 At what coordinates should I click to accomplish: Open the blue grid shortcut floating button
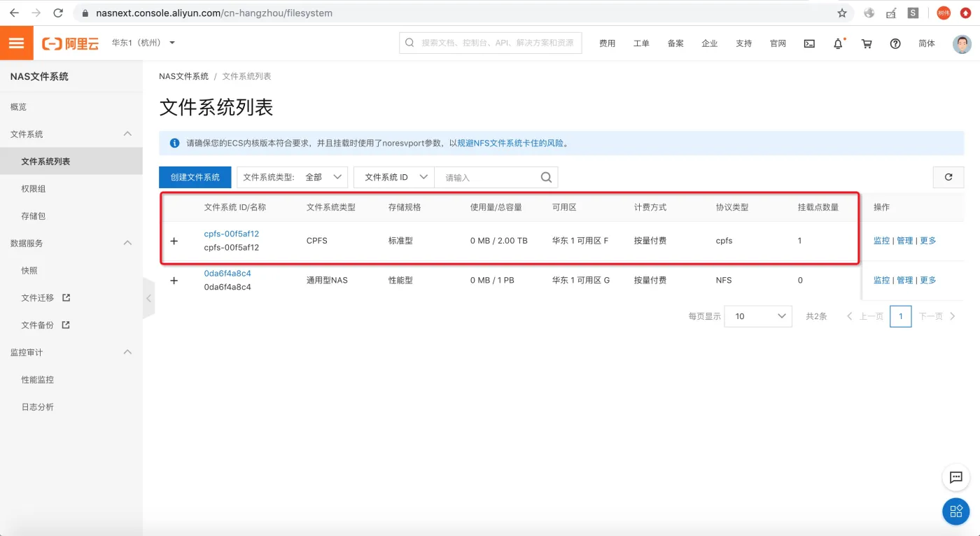(956, 512)
